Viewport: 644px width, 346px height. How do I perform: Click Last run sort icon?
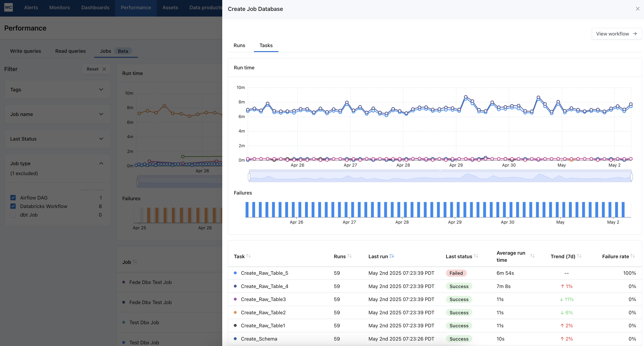(392, 256)
